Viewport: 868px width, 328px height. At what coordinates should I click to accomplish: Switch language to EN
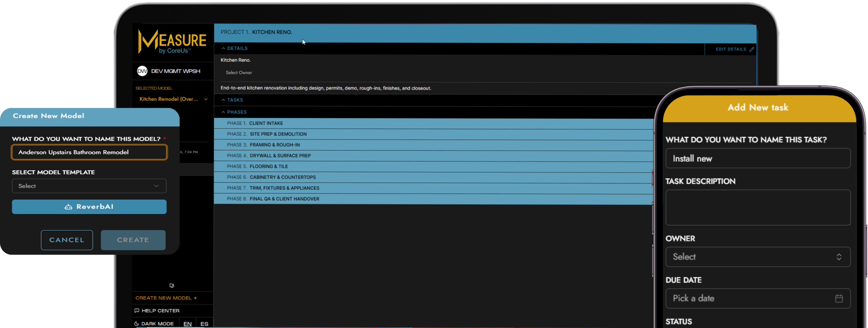pos(188,324)
